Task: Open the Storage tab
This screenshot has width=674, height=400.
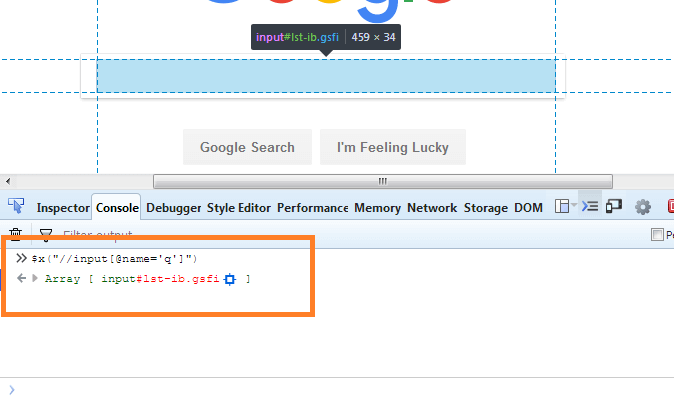Action: click(486, 208)
